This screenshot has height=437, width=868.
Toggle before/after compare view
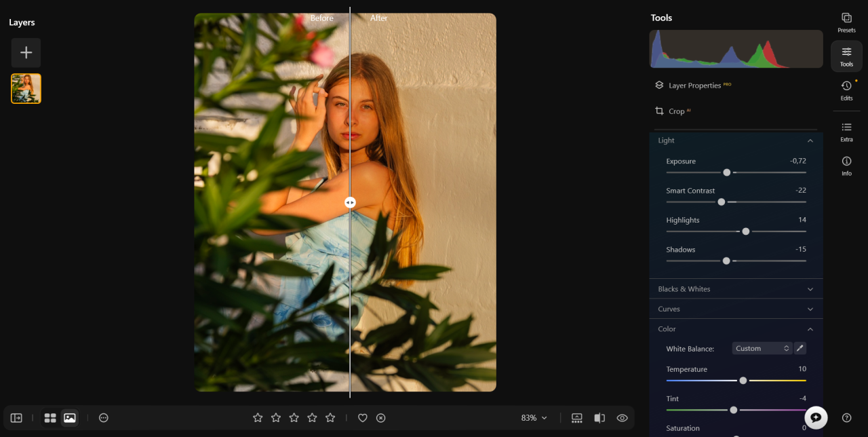tap(599, 418)
